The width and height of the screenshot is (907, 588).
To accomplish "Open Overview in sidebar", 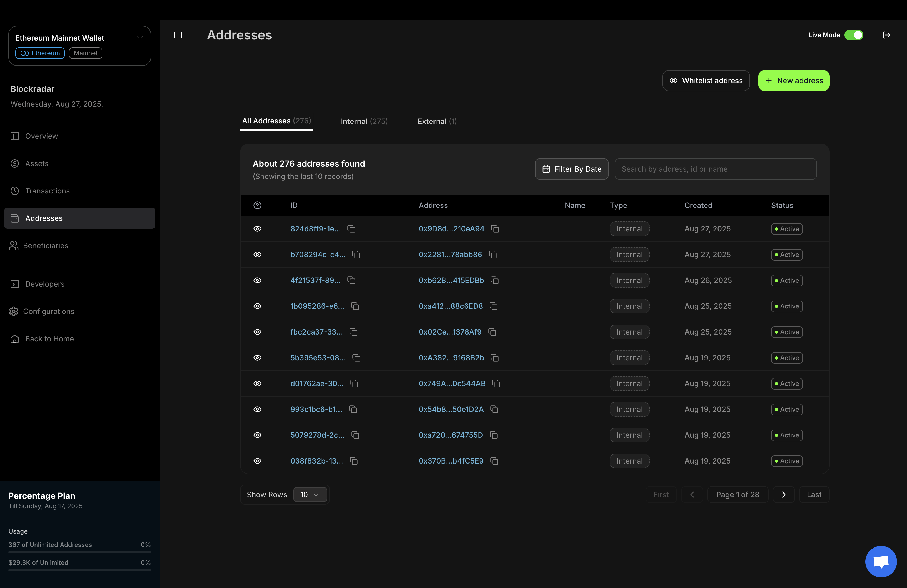I will [80, 136].
